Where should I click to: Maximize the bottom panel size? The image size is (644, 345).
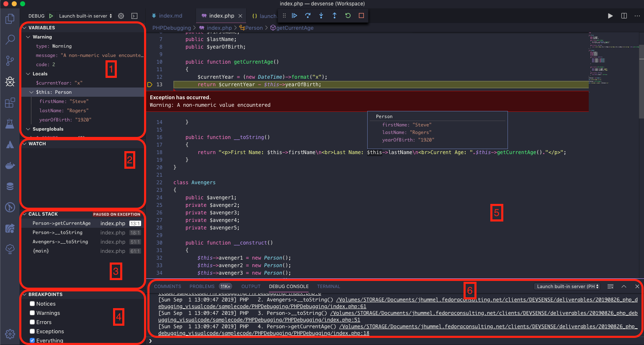point(624,286)
